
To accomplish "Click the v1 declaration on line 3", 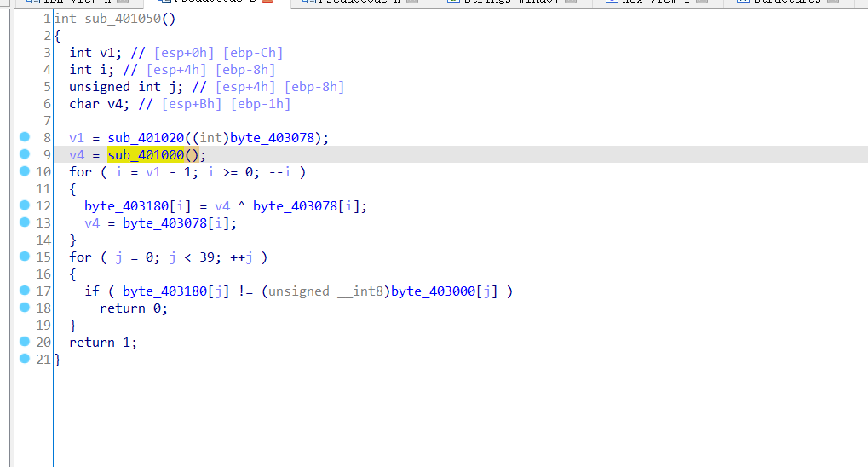I will 107,53.
